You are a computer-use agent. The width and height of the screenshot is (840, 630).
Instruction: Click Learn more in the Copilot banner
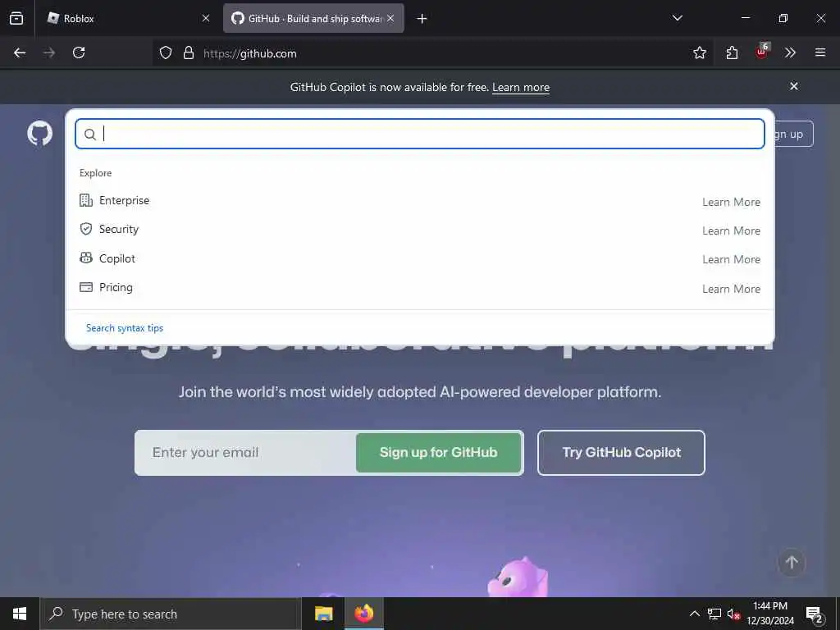coord(521,87)
